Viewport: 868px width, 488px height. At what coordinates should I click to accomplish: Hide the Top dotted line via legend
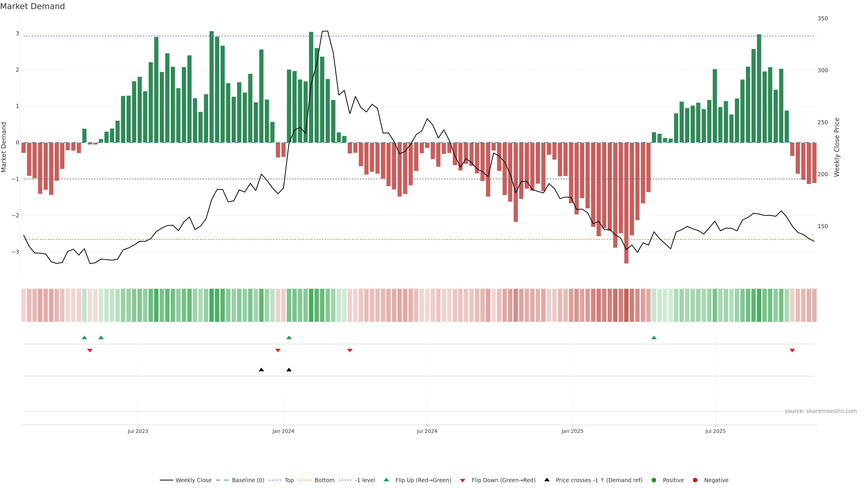[289, 480]
